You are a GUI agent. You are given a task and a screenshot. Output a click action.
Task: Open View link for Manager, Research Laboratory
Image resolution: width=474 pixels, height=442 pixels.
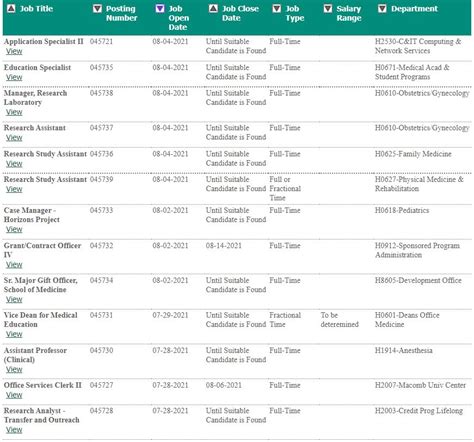[x=14, y=112]
